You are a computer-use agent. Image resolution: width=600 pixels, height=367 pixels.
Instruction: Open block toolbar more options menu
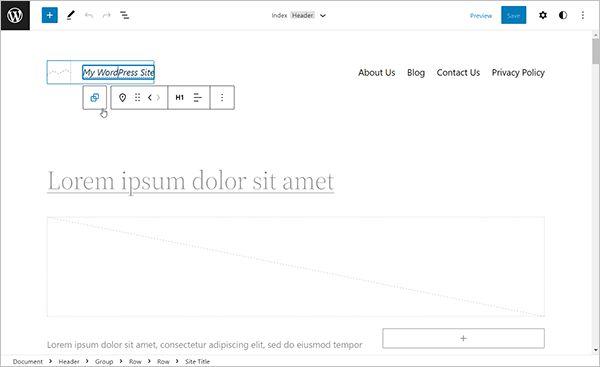click(222, 98)
